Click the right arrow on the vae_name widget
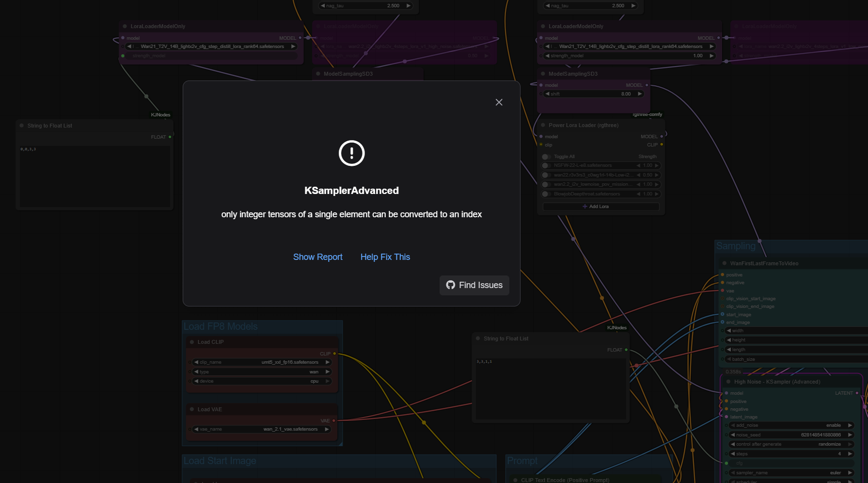 coord(327,429)
